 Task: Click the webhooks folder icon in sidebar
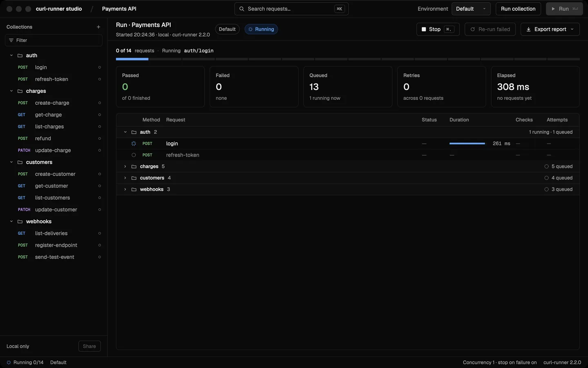click(20, 222)
